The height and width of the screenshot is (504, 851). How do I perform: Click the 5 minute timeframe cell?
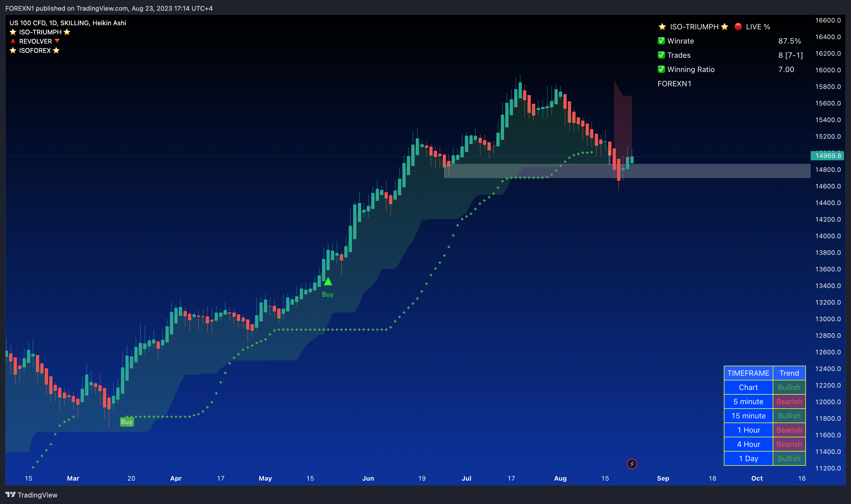pos(748,401)
